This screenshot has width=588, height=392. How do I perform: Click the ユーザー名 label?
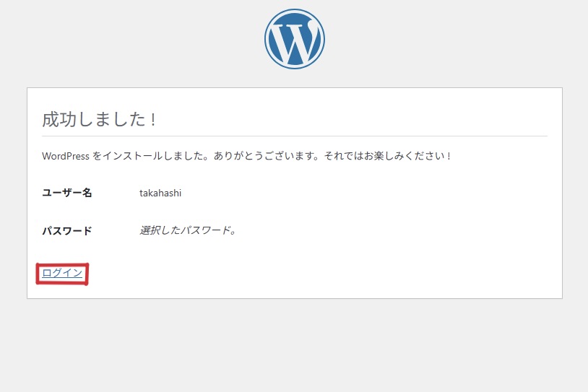pyautogui.click(x=67, y=193)
